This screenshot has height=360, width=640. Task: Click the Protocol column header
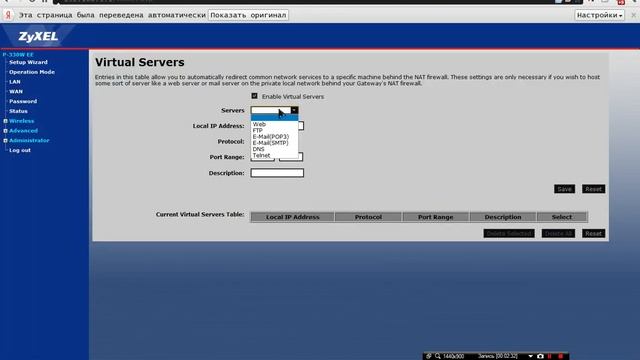click(x=368, y=217)
